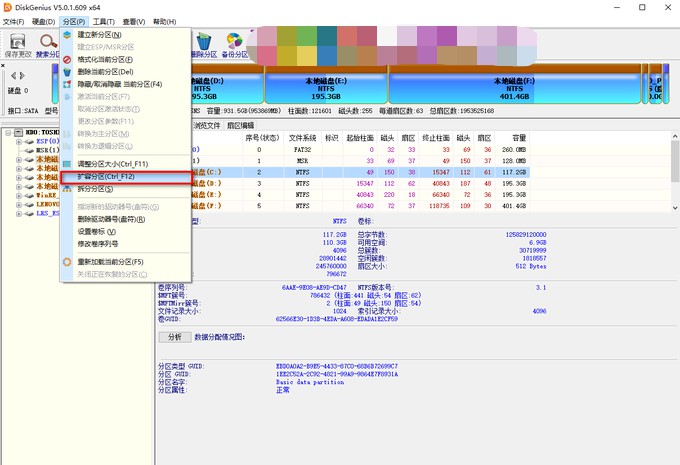Choose Reload Current Partition (重新加载当前分区)
Viewport: 680px width, 465px height.
click(110, 262)
